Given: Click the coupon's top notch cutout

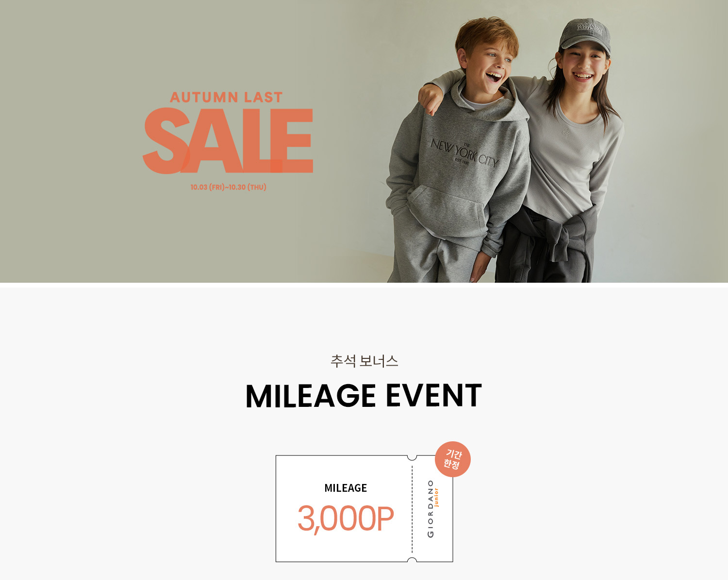Looking at the screenshot, I should click(412, 457).
